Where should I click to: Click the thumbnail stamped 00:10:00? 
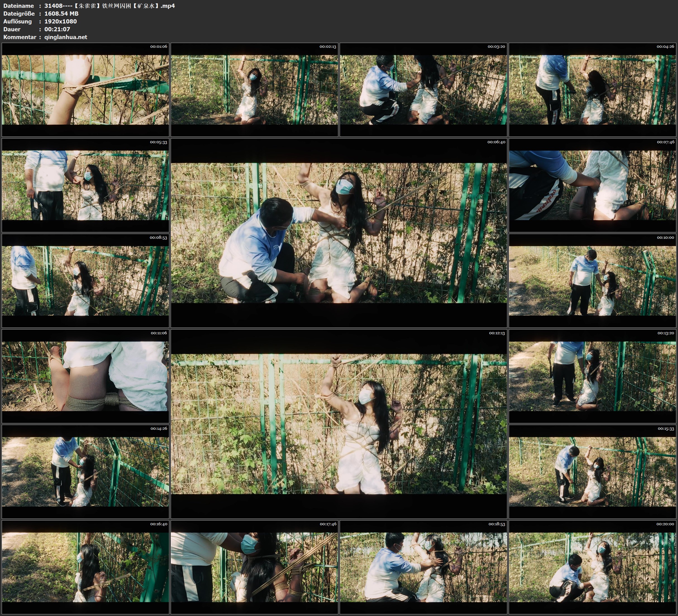[593, 281]
